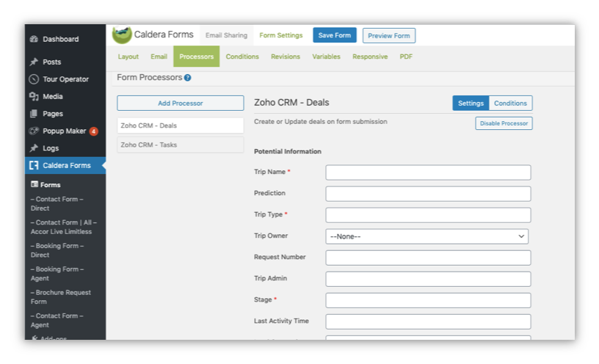
Task: Open Contact Form | All – Accor Live Limitless
Action: point(63,227)
